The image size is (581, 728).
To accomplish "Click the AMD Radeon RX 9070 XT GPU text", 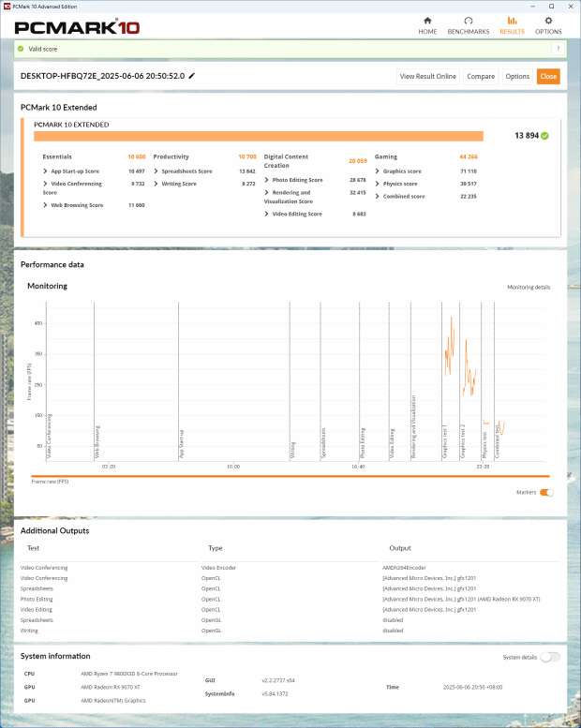I will coord(110,687).
